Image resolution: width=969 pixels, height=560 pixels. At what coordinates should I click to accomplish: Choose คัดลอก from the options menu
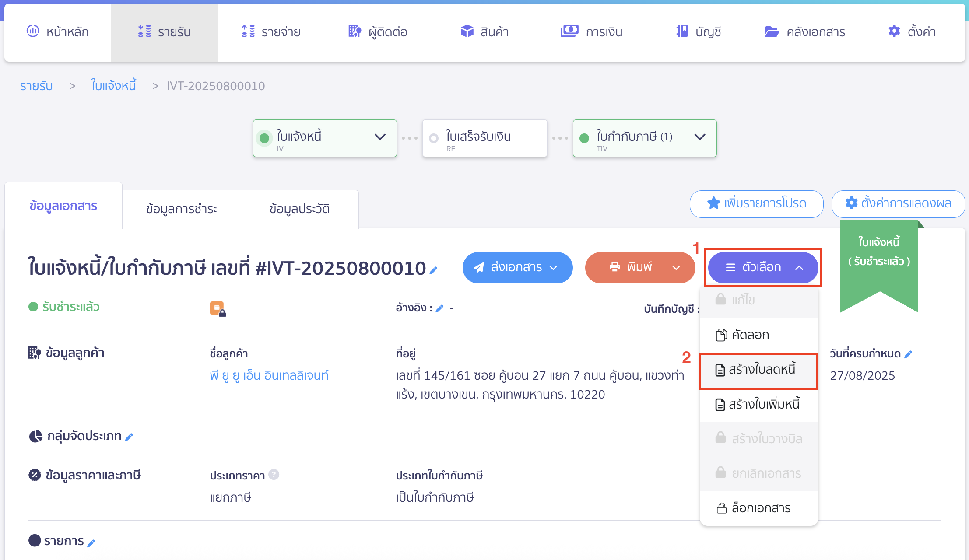(x=759, y=335)
